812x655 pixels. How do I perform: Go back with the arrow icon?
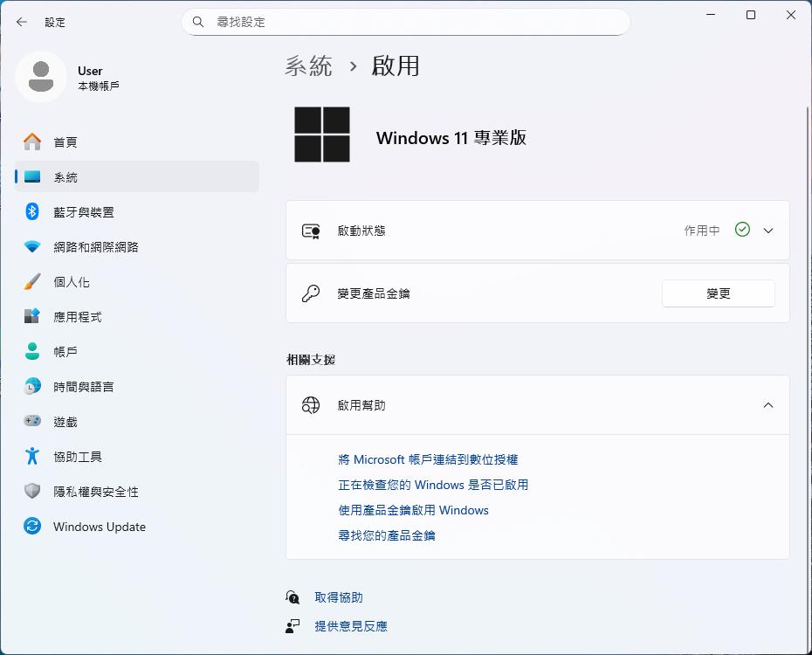[21, 22]
